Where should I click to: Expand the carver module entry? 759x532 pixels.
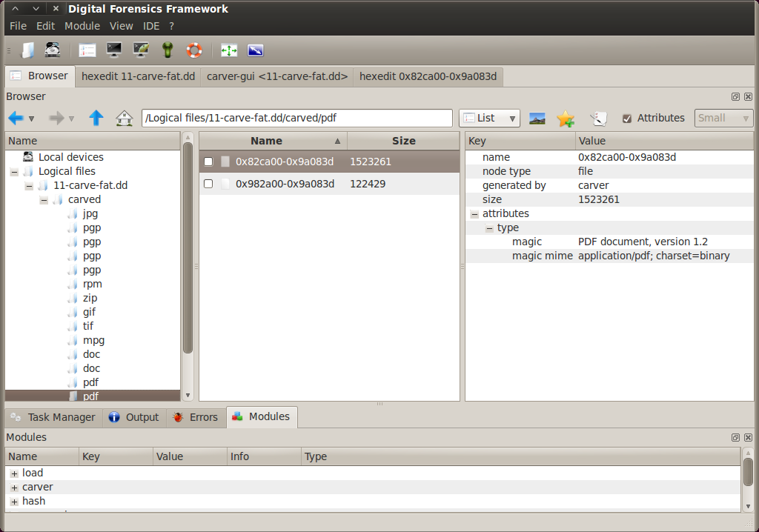(13, 487)
